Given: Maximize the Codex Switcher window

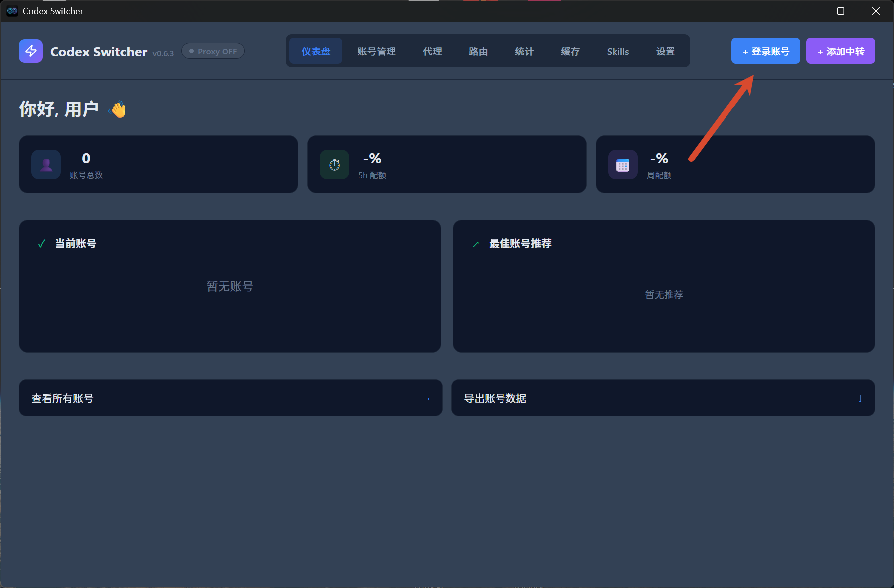Looking at the screenshot, I should tap(841, 11).
